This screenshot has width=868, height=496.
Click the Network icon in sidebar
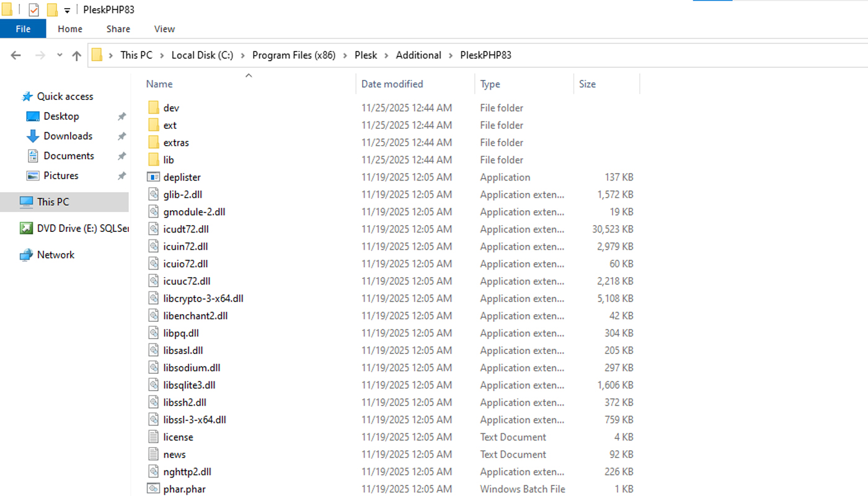[x=26, y=255]
